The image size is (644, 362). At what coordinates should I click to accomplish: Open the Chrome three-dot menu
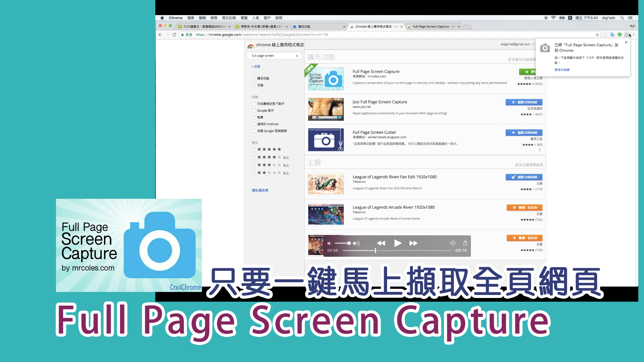[x=634, y=35]
